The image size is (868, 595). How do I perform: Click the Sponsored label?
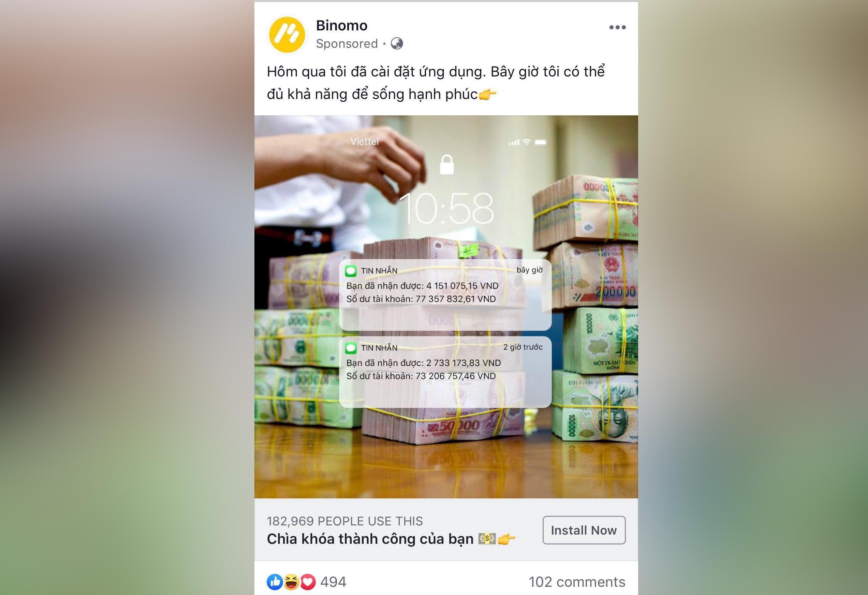pos(347,44)
